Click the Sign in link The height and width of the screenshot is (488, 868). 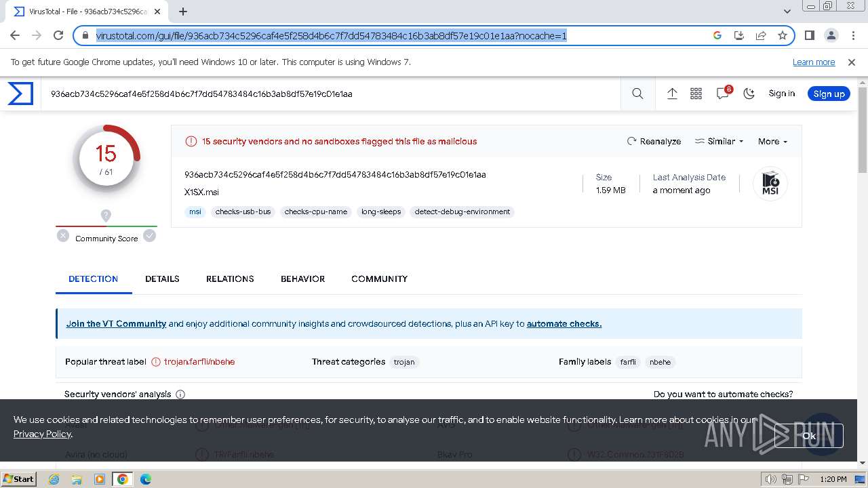[781, 94]
